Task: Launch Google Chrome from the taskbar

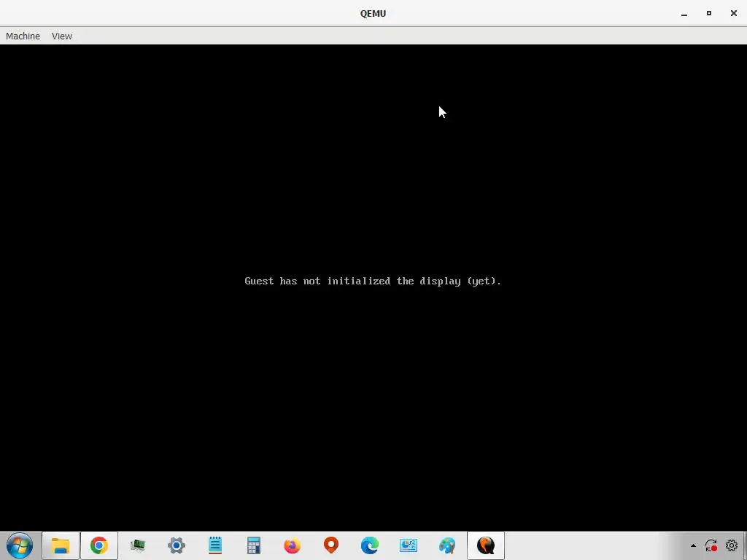Action: (99, 545)
